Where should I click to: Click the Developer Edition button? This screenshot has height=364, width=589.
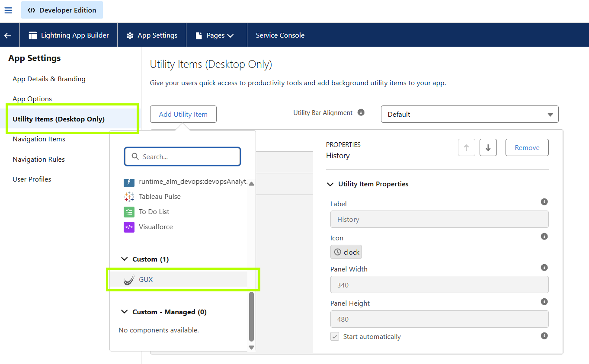coord(62,10)
